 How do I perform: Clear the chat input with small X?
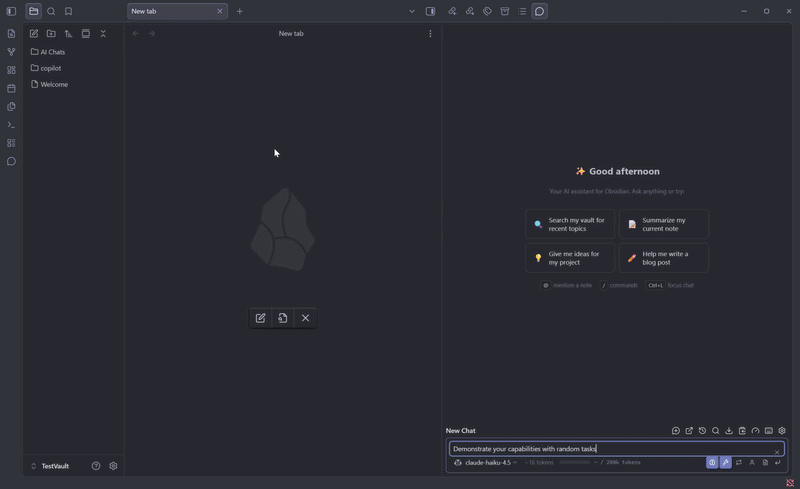pyautogui.click(x=777, y=452)
